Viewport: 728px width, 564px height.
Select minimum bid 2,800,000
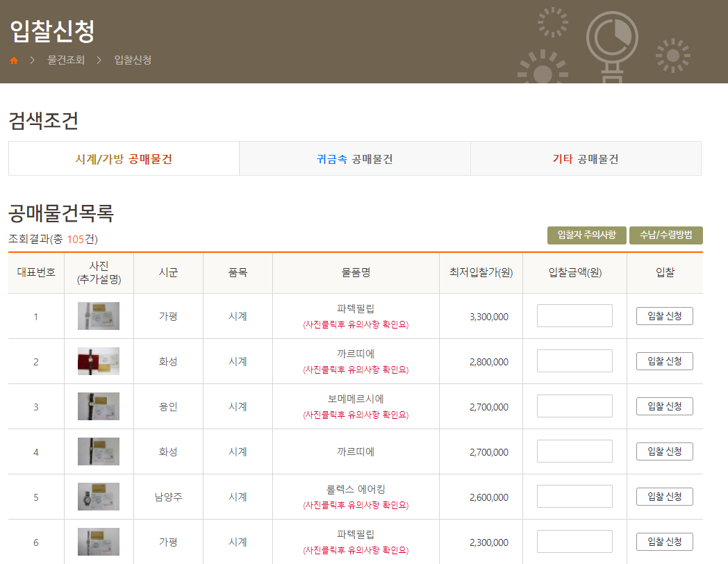[x=489, y=362]
